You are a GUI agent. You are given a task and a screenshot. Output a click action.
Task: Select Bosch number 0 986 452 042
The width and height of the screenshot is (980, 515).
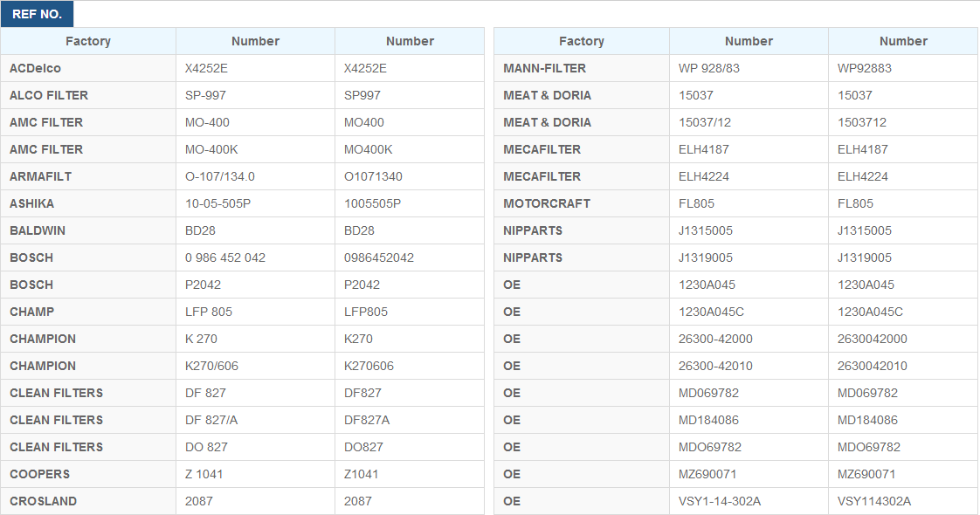point(225,257)
